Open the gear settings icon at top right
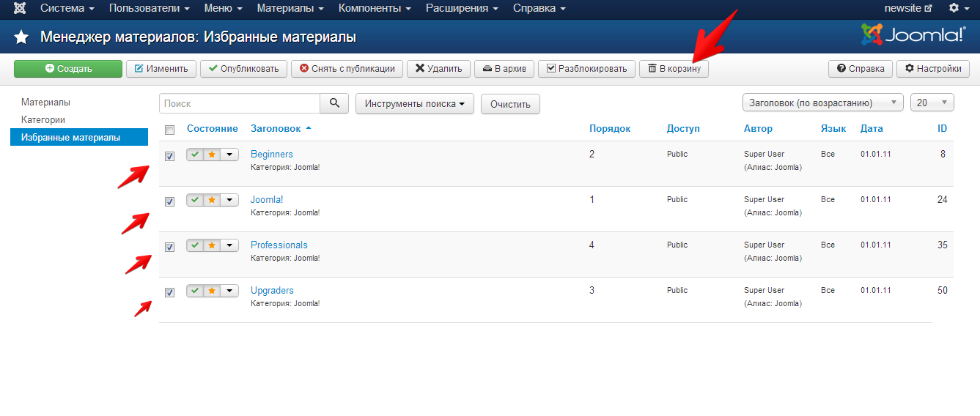The width and height of the screenshot is (980, 416). [x=958, y=9]
